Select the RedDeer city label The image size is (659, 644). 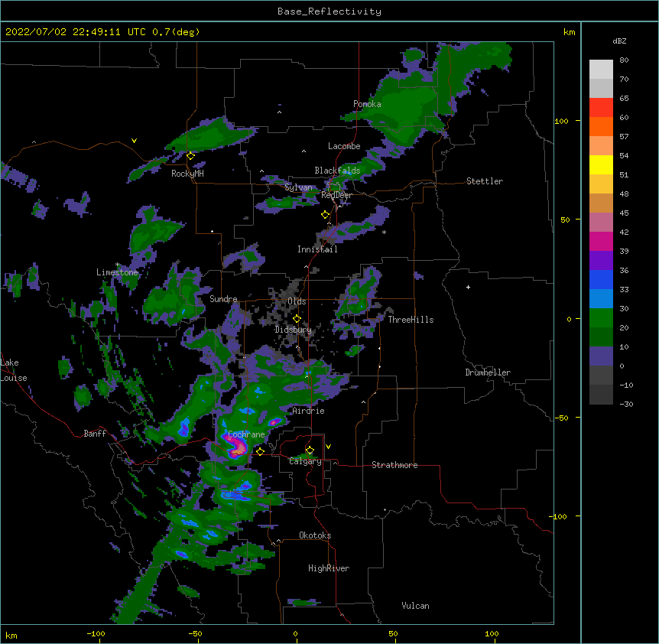[x=336, y=196]
